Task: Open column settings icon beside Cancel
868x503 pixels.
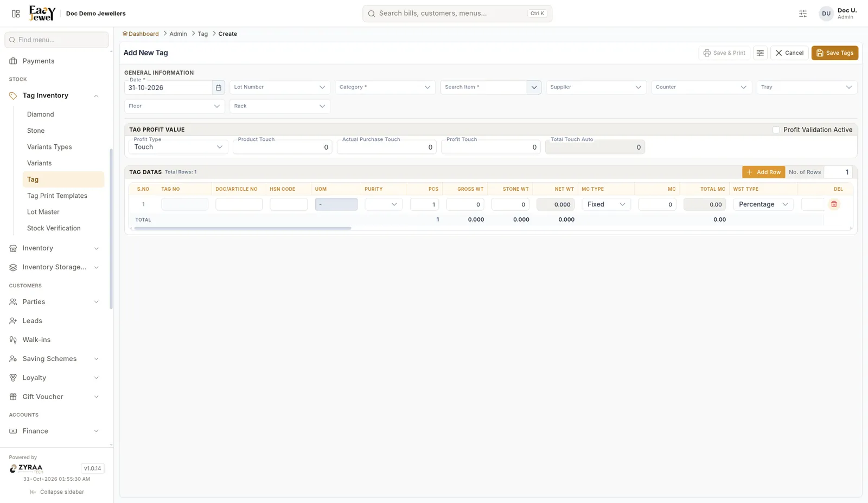Action: 760,53
